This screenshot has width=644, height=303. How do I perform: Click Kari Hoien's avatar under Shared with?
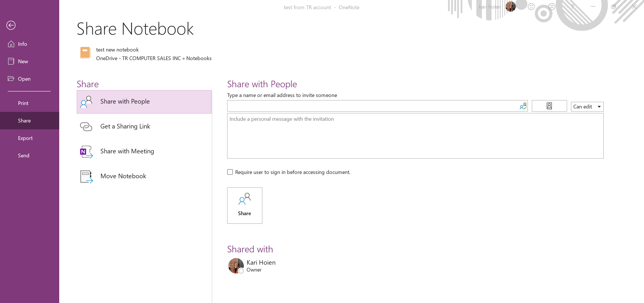coord(236,266)
